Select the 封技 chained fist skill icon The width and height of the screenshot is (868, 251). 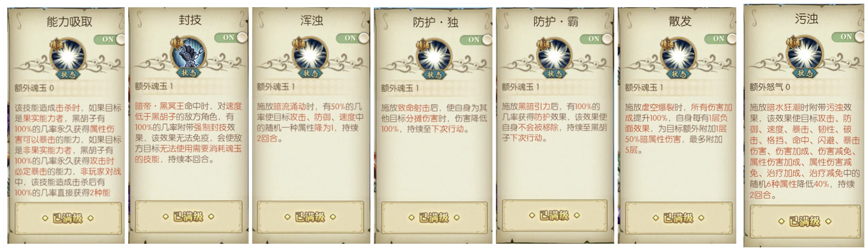(x=189, y=54)
